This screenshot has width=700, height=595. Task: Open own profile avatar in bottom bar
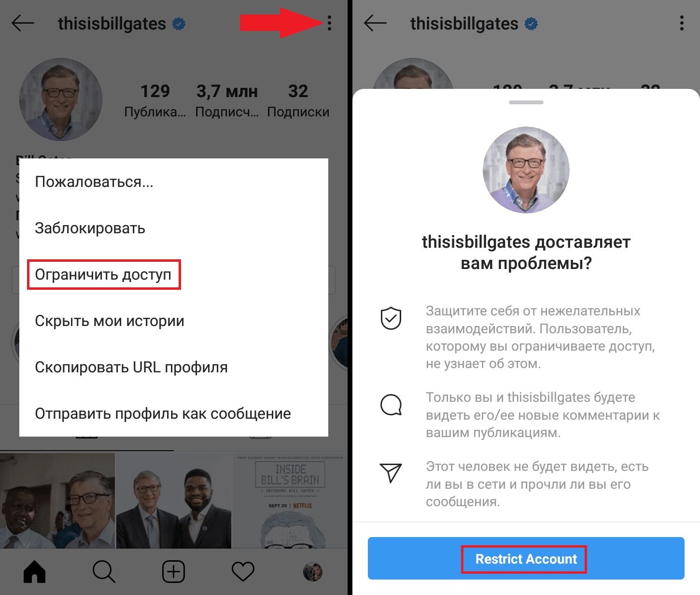(312, 572)
